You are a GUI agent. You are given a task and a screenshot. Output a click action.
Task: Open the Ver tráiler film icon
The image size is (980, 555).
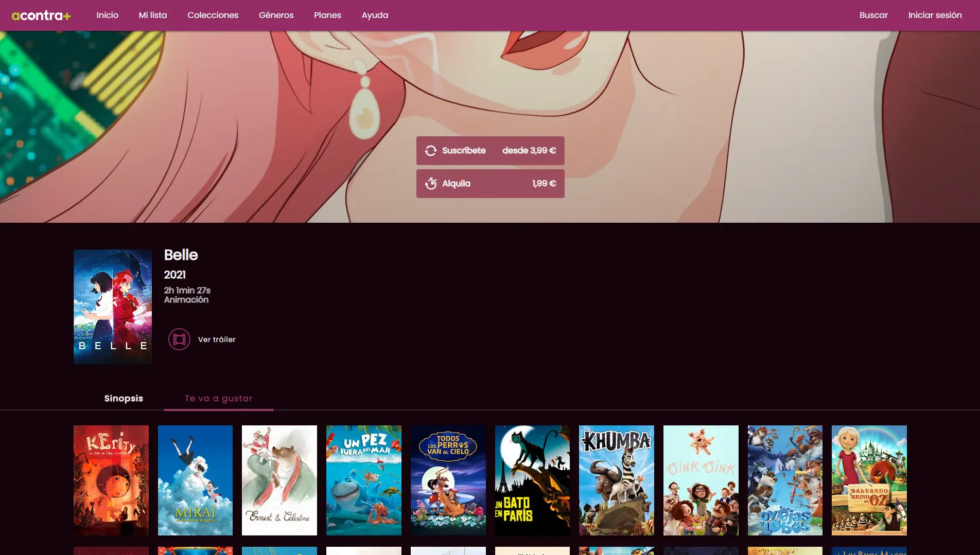(x=179, y=339)
